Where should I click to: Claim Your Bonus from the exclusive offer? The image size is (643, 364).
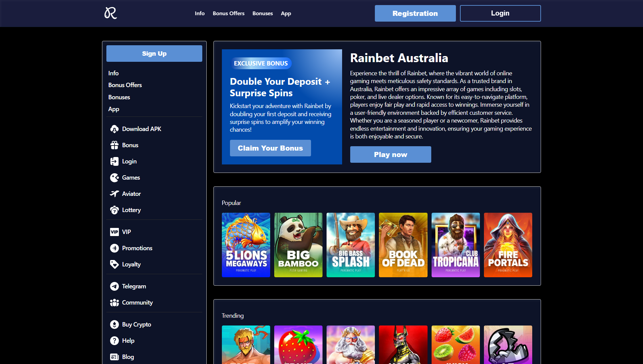tap(271, 148)
